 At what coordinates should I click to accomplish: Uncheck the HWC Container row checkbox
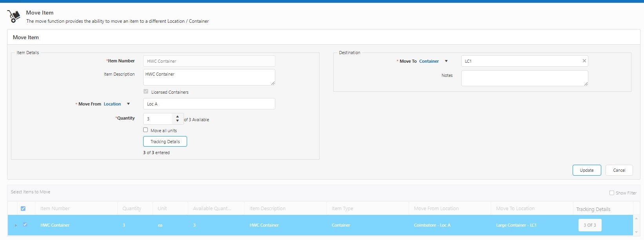(25, 225)
